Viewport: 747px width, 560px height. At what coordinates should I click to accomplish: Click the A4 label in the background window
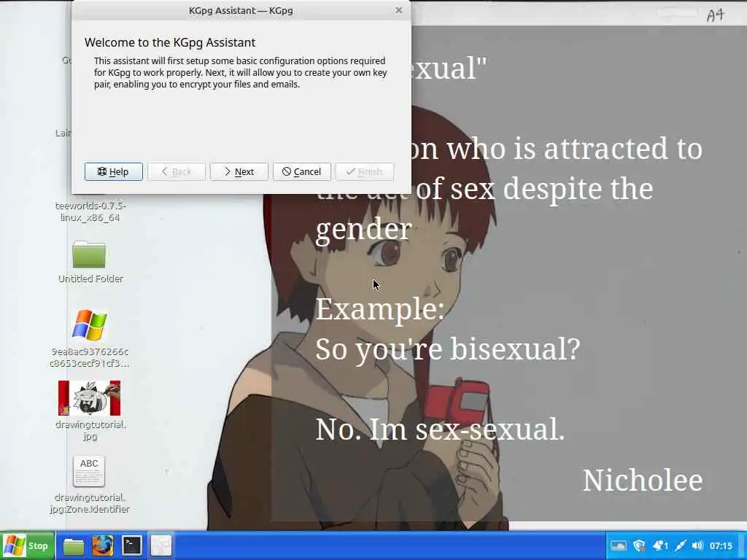[716, 15]
